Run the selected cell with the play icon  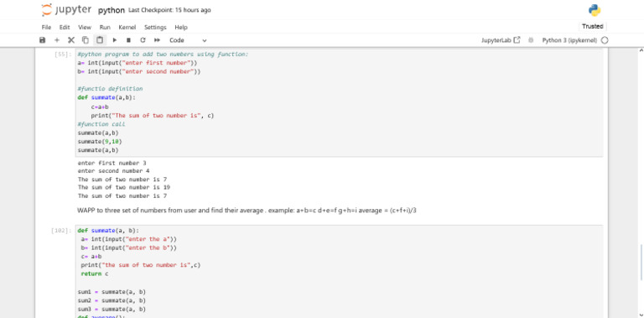[x=115, y=40]
